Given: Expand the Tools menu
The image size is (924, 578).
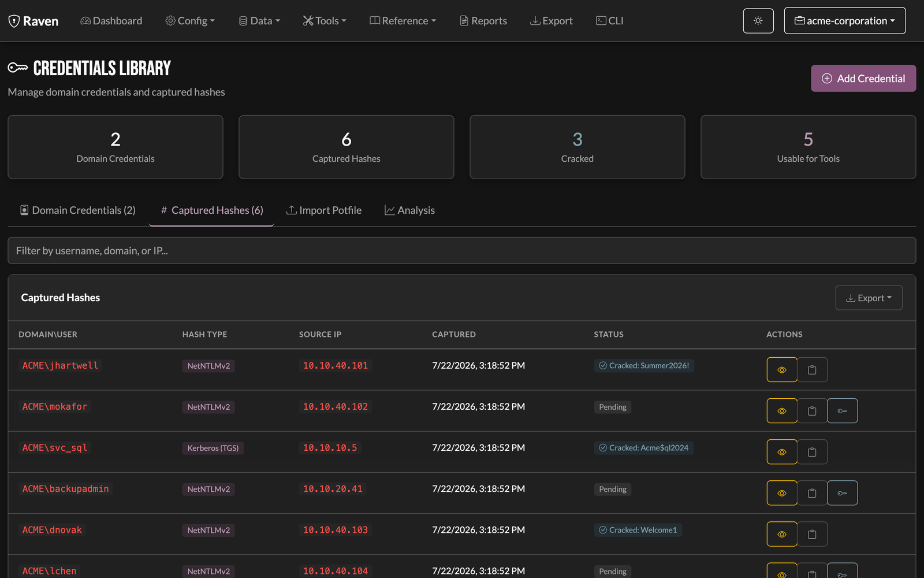Looking at the screenshot, I should [325, 21].
